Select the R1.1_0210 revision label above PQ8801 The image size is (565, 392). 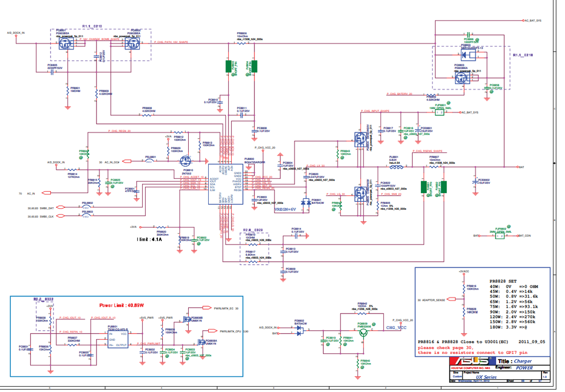click(92, 26)
